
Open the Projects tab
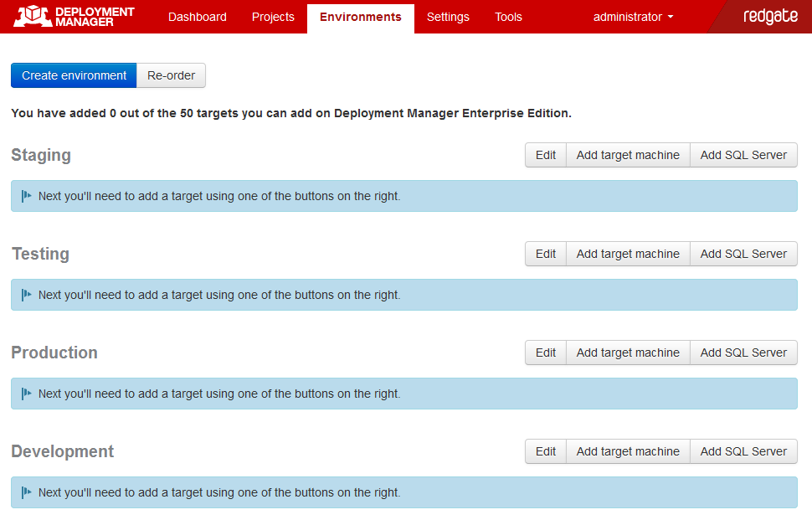(x=273, y=17)
